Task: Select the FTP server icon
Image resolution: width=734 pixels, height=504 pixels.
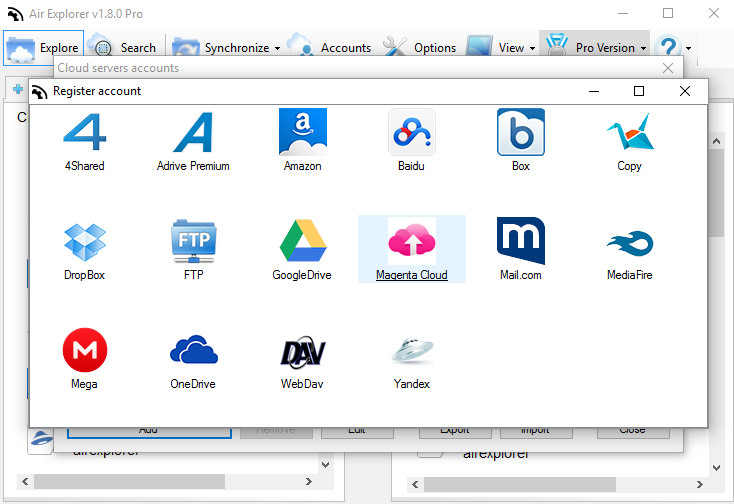Action: click(x=193, y=241)
